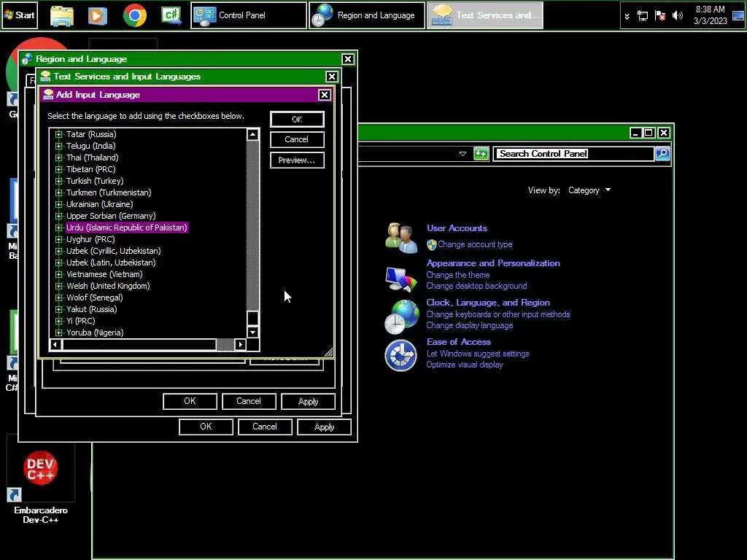Click the vertical scrollbar thumb in the language list
Viewport: 747px width, 560px height.
[x=253, y=318]
